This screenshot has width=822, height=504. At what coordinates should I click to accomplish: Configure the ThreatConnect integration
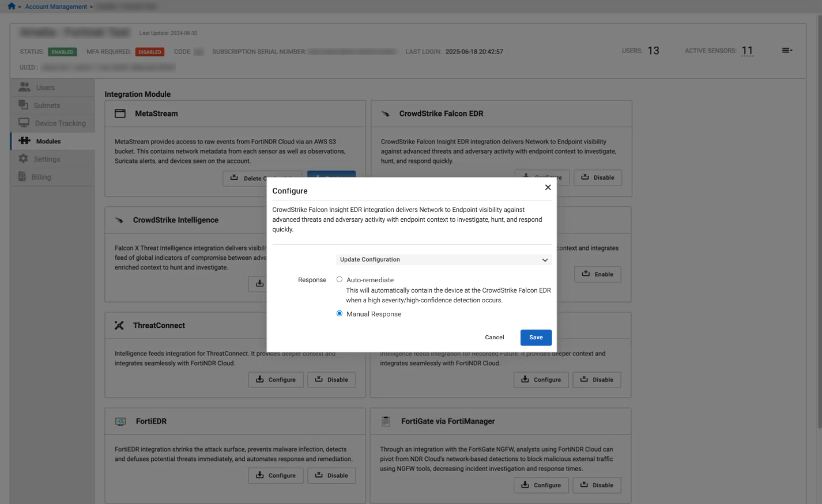[x=276, y=380]
